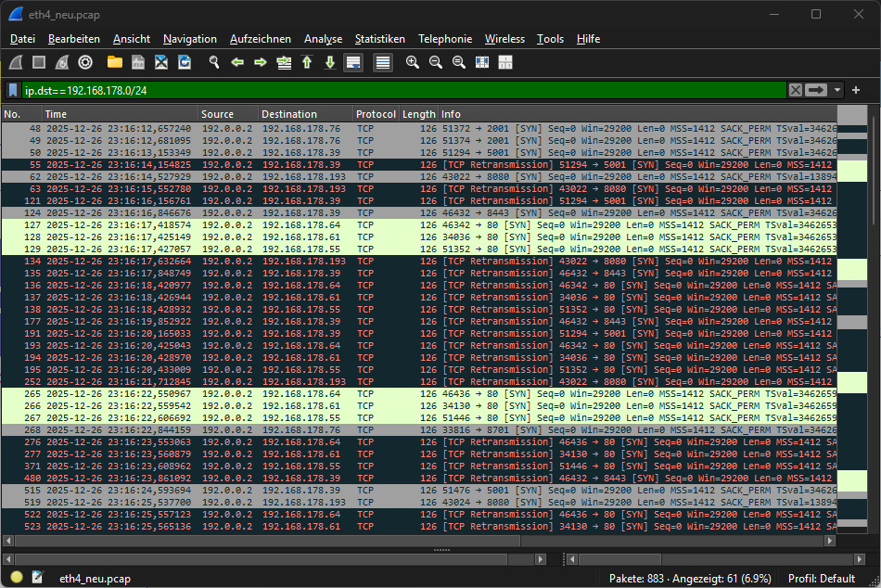The height and width of the screenshot is (588, 881).
Task: Toggle auto scroll during live capture
Action: tap(353, 62)
